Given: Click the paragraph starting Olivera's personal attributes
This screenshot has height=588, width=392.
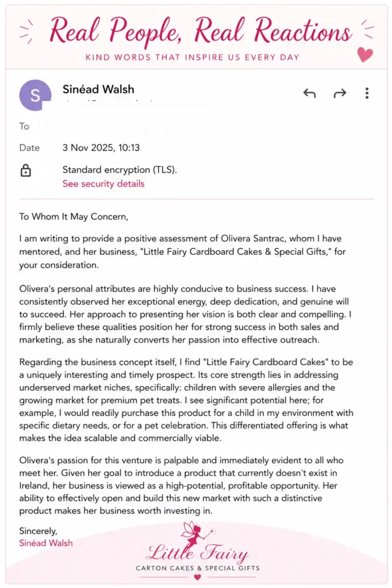Looking at the screenshot, I should 186,314.
